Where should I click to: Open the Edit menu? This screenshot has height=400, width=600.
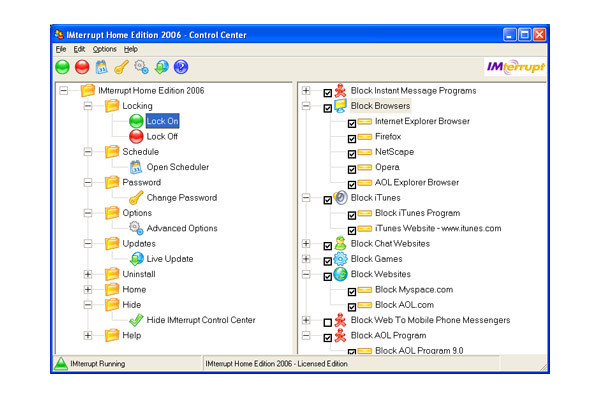[79, 49]
